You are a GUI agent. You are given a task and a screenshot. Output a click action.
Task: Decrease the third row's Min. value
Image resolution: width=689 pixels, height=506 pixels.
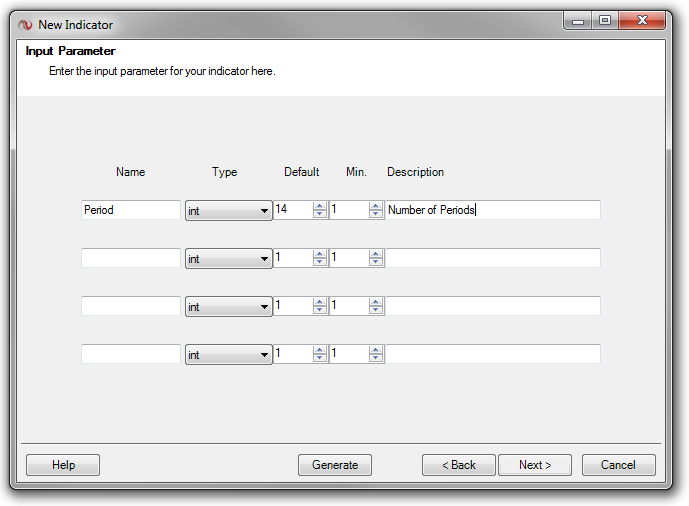375,310
